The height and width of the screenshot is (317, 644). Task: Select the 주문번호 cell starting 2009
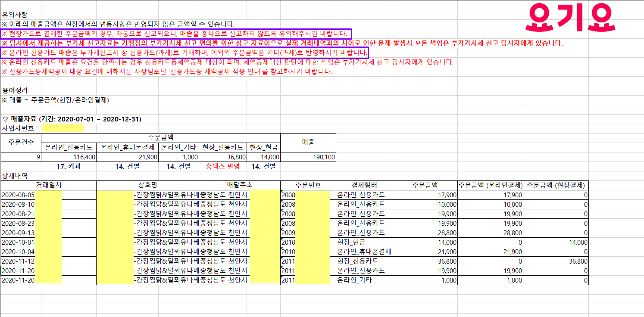(308, 233)
